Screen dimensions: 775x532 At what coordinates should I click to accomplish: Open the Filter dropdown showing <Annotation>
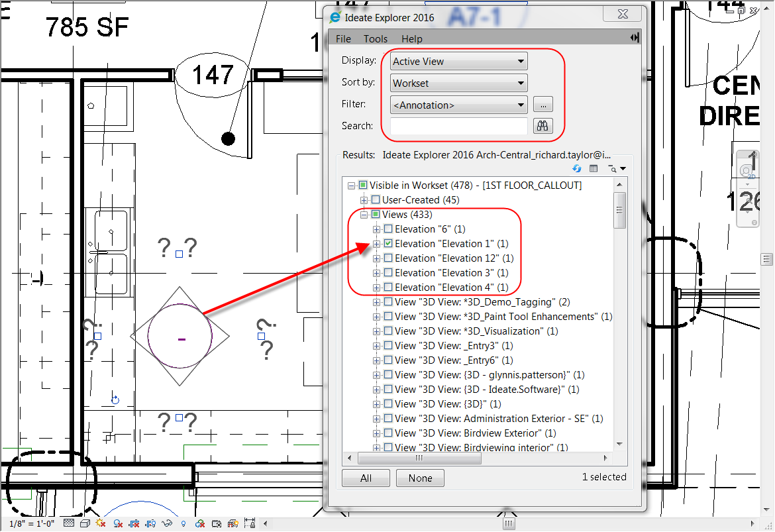[458, 105]
